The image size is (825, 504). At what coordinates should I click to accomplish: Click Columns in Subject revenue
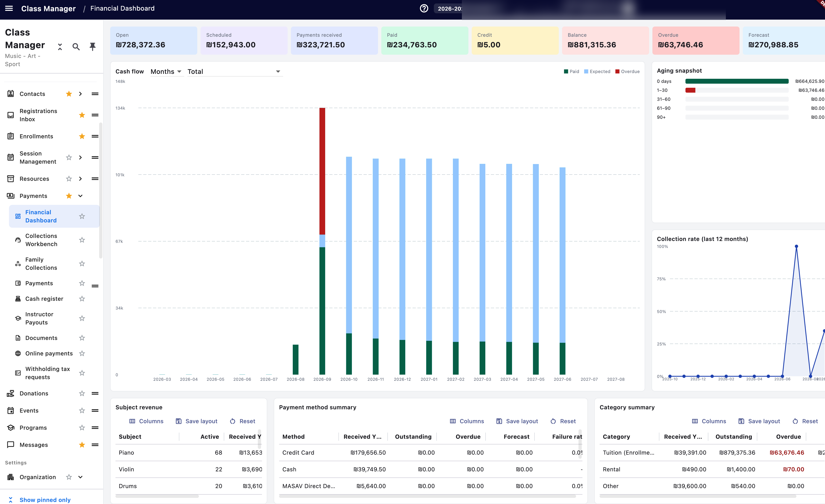[x=146, y=421]
